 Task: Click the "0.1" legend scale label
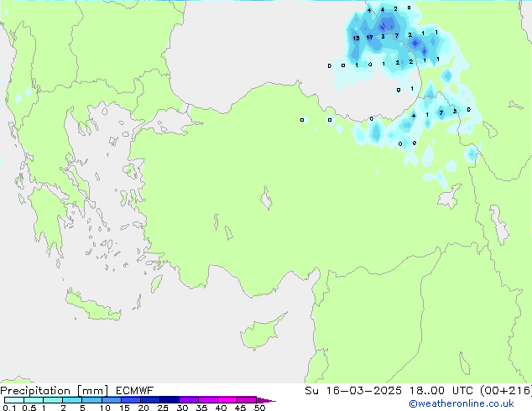click(x=9, y=408)
